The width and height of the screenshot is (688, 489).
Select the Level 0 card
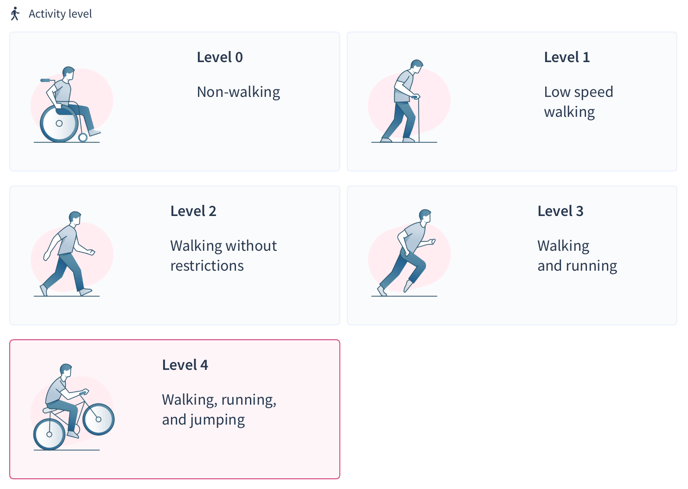click(x=175, y=101)
